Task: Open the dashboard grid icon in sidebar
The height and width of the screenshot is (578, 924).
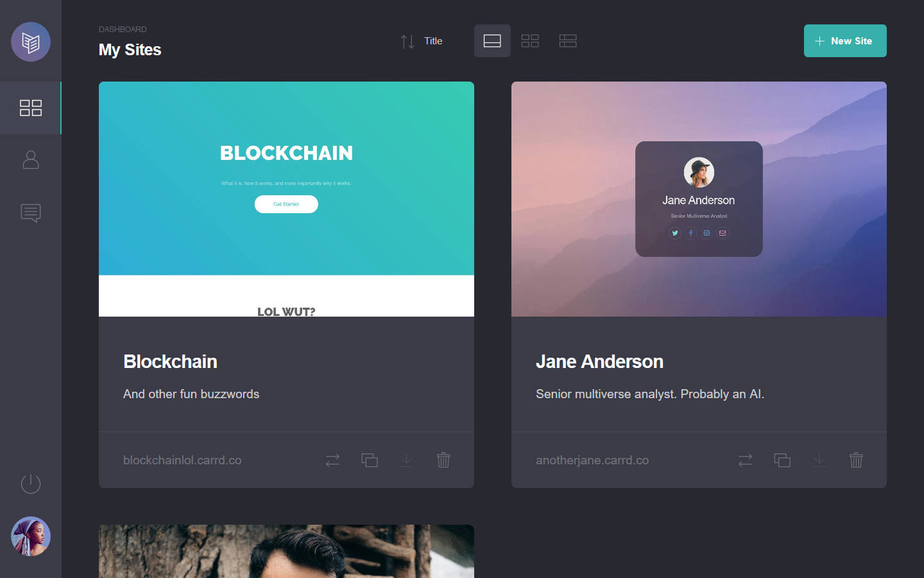Action: [31, 108]
